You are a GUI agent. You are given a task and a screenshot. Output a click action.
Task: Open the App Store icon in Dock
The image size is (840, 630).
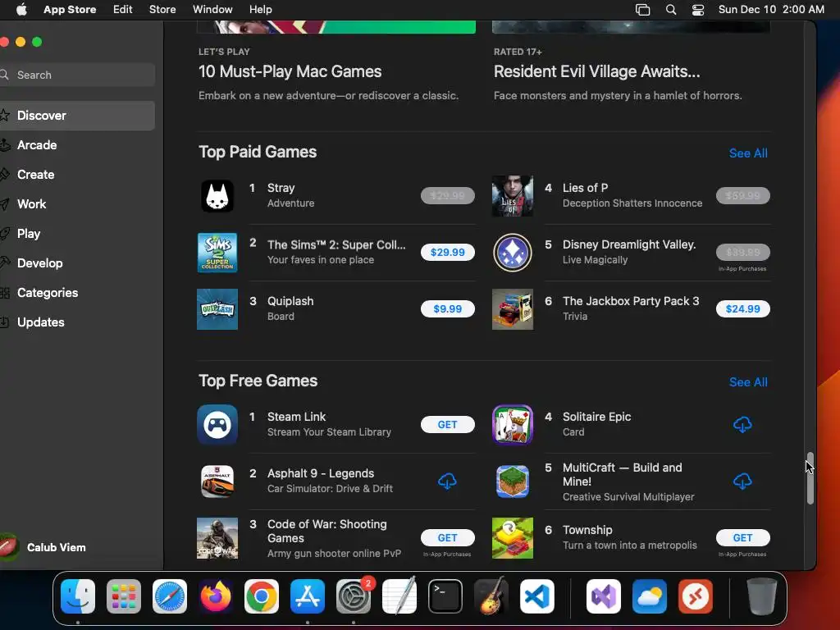tap(308, 596)
